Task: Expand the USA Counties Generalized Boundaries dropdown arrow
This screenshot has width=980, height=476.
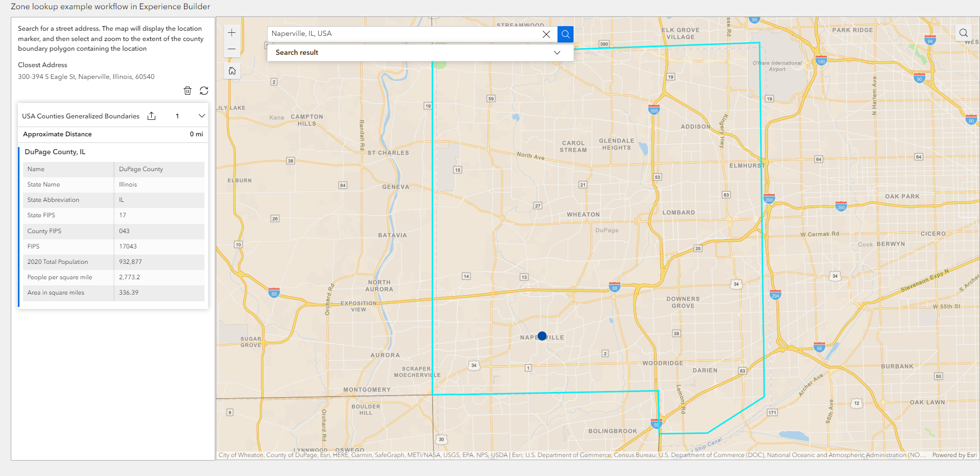Action: [x=201, y=116]
